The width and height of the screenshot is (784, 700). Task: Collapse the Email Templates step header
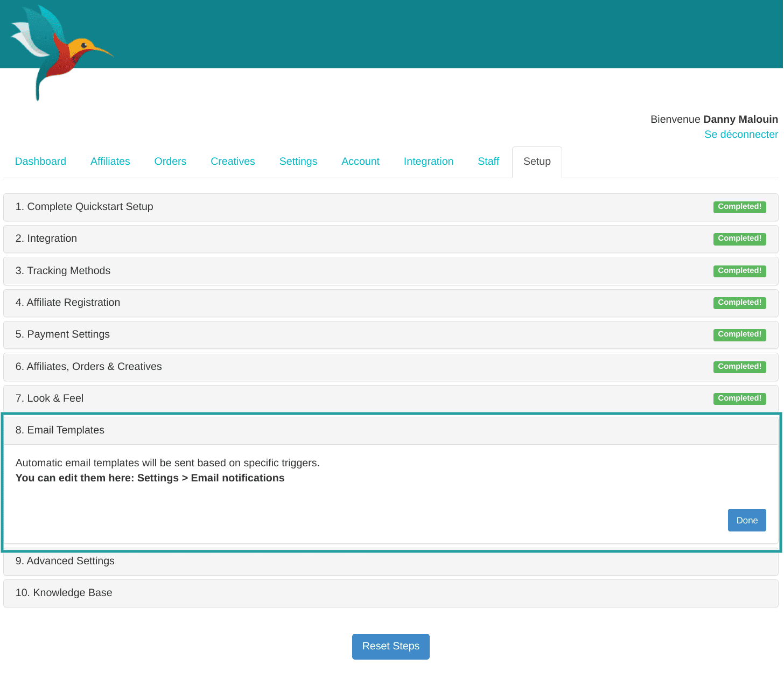[60, 430]
